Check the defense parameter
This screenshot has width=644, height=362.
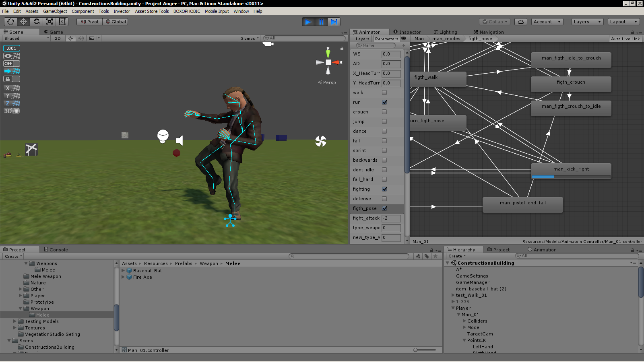click(384, 199)
